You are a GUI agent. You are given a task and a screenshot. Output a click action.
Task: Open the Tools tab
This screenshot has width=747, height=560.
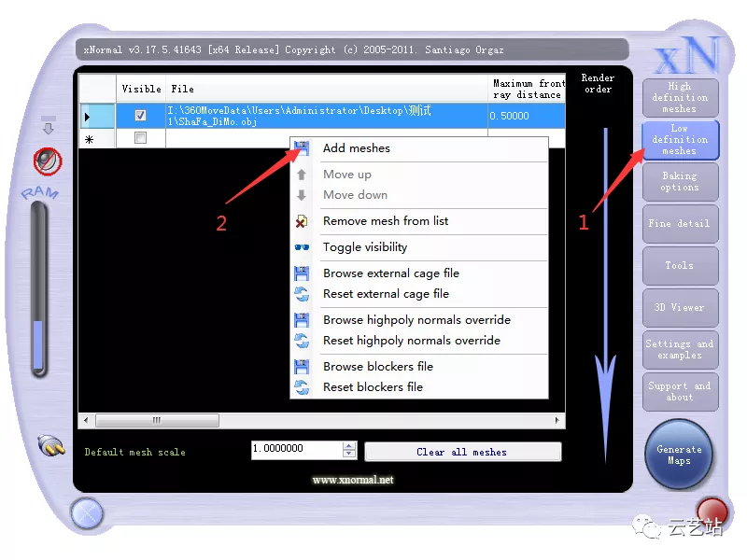(x=681, y=266)
